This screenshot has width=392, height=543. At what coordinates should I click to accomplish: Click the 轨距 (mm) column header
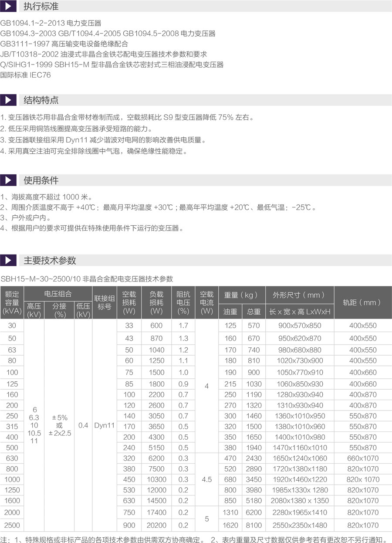tap(362, 302)
